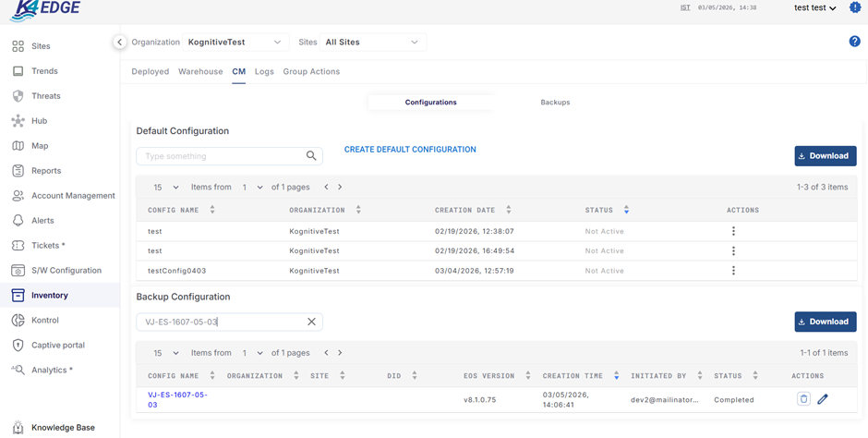Open the help question mark icon
Screen dimensions: 868x438
tap(854, 42)
